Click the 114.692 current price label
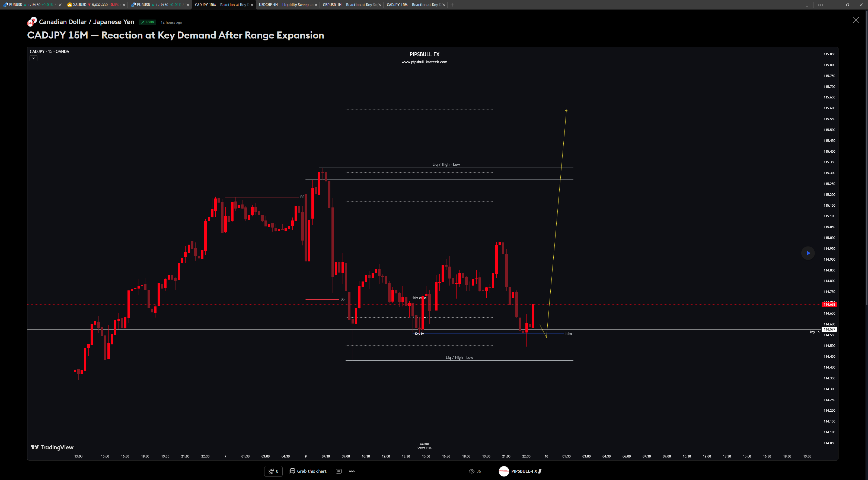Viewport: 868px width, 480px height. point(829,305)
